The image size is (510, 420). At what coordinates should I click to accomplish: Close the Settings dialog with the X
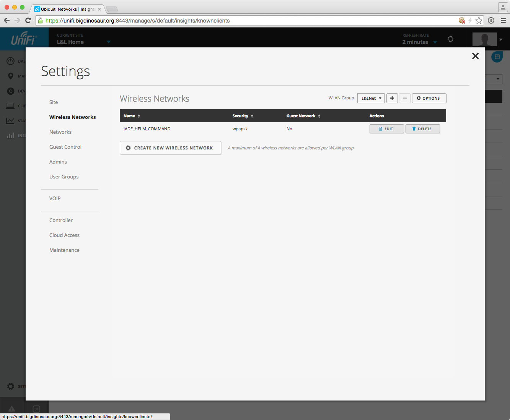coord(475,56)
